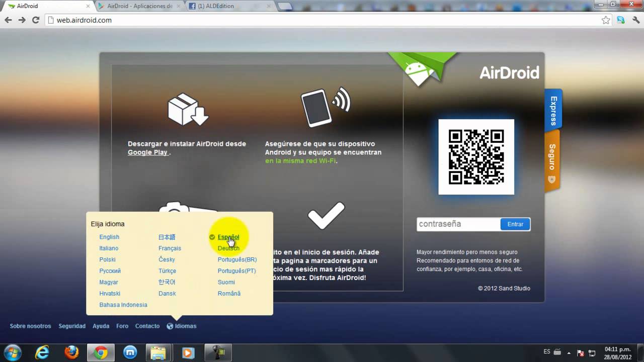
Task: Open Ayuda footer link
Action: (101, 326)
